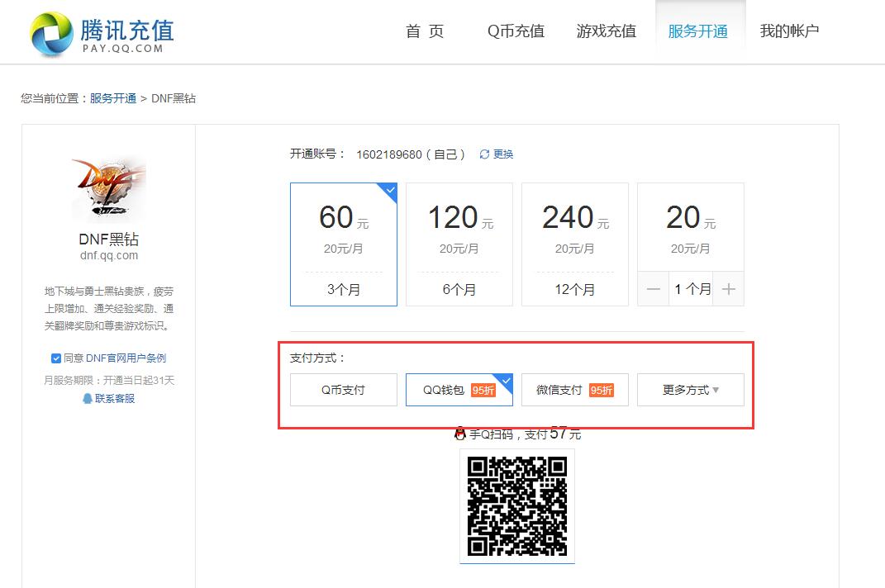Choose the 120元 6个月 package
This screenshot has height=588, width=885.
pos(459,244)
